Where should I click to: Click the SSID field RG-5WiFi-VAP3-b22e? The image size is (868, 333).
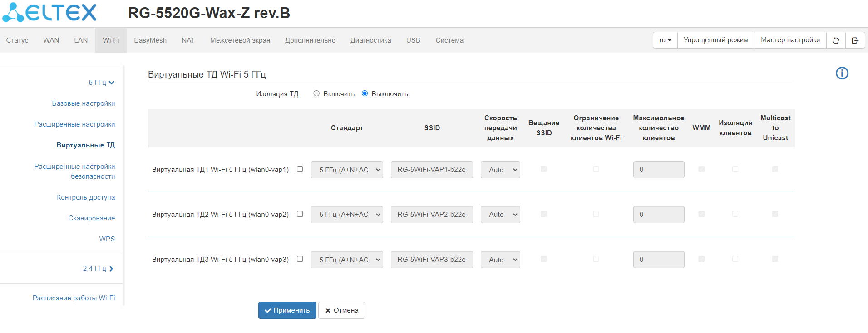pyautogui.click(x=431, y=260)
